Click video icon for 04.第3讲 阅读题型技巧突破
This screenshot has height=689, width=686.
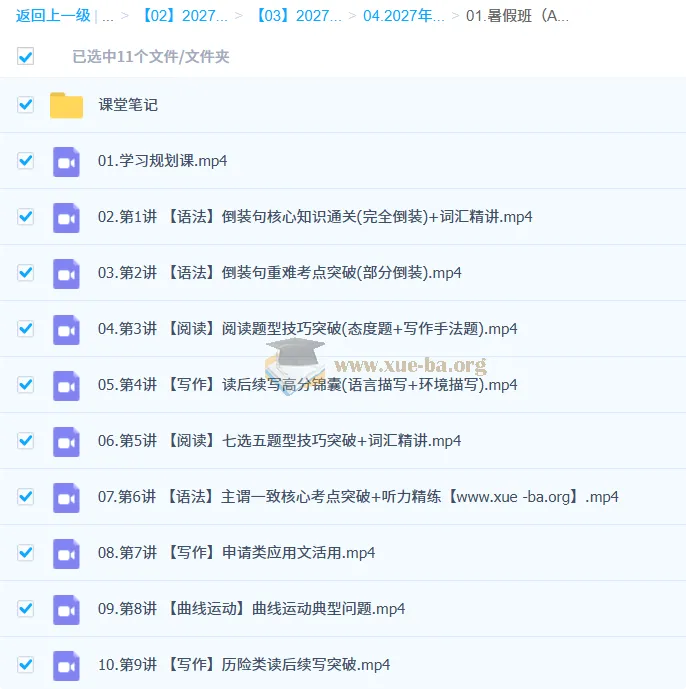pyautogui.click(x=66, y=330)
